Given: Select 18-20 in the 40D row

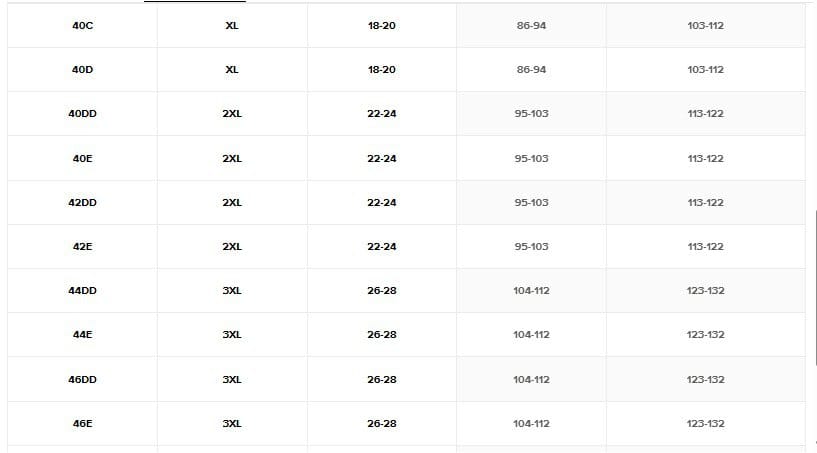Looking at the screenshot, I should coord(382,70).
